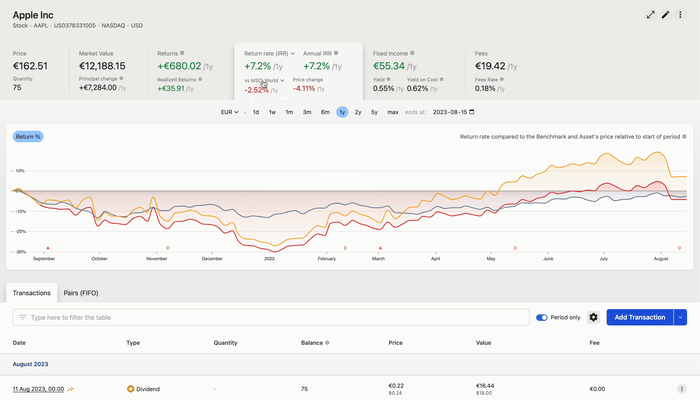Sort by the Type column header
Viewport: 700px width, 400px height.
133,343
